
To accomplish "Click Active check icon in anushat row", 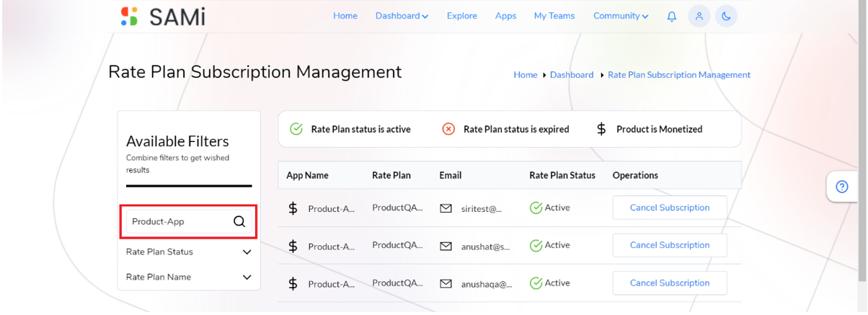I will (x=536, y=245).
